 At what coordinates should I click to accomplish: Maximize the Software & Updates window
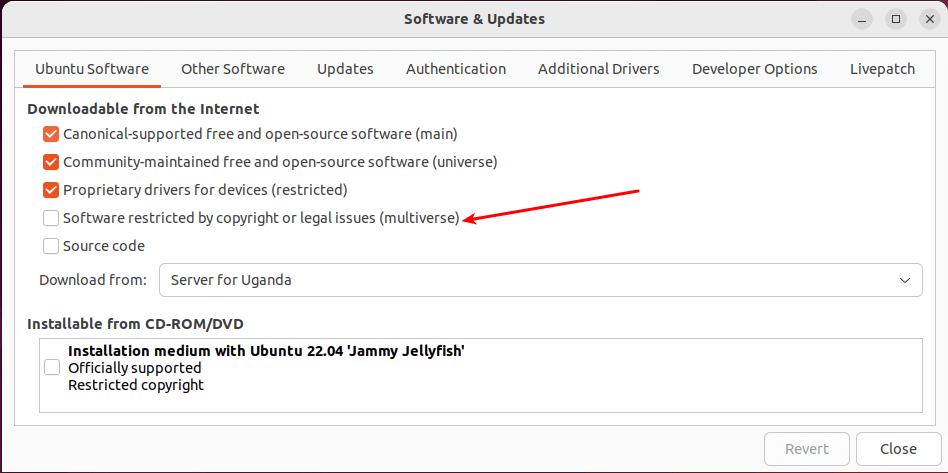(x=896, y=19)
